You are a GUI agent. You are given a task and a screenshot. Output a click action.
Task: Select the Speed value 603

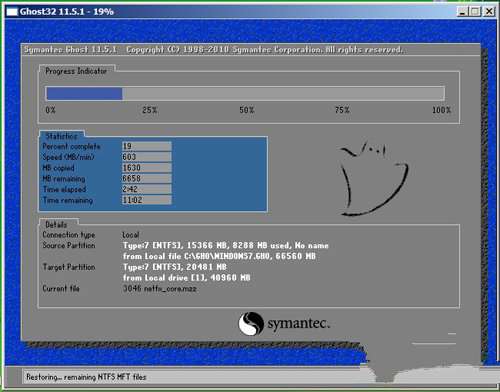click(x=147, y=157)
